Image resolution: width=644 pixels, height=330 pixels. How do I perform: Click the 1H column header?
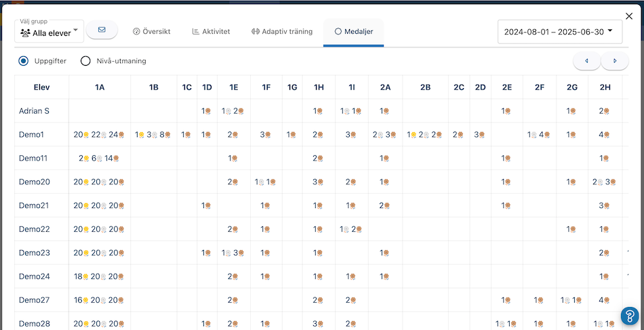tap(319, 87)
